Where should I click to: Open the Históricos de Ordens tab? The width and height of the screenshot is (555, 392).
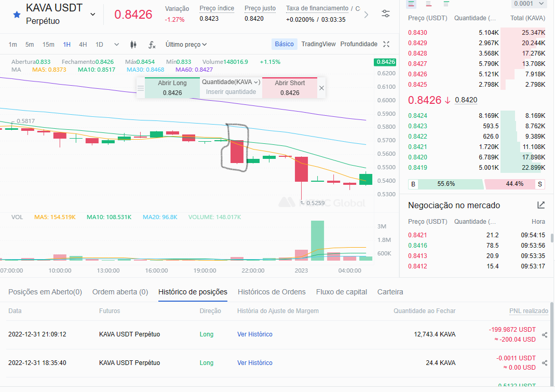point(272,292)
